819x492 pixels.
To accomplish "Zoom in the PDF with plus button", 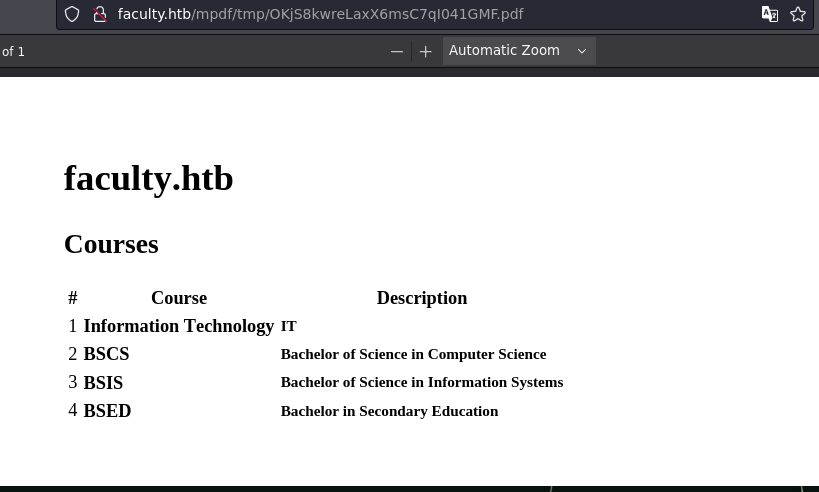I will point(425,51).
